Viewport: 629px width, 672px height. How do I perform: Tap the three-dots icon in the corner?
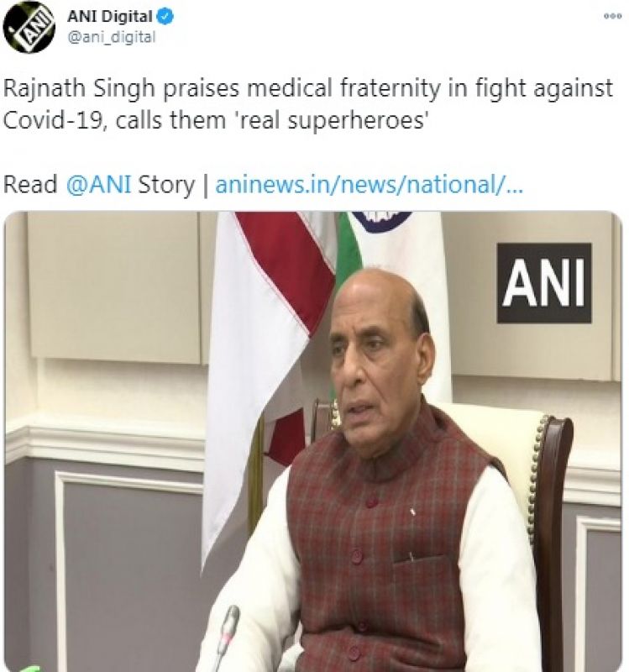612,13
